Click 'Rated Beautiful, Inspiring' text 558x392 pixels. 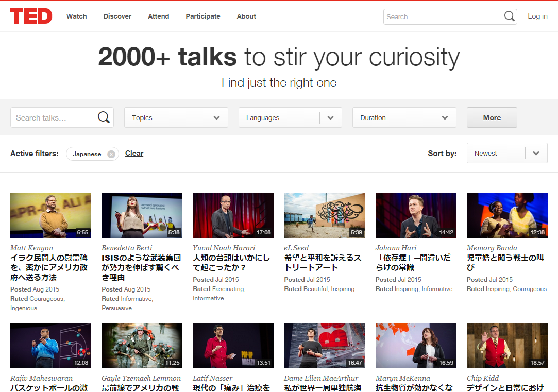[319, 289]
